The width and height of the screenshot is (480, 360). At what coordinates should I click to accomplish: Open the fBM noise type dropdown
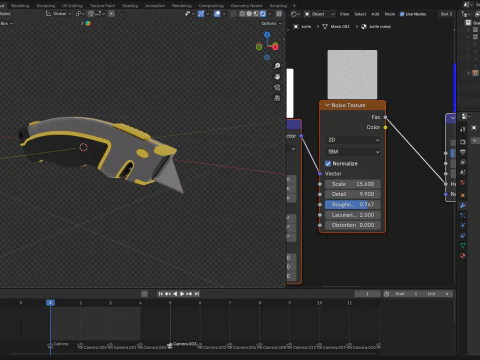pyautogui.click(x=353, y=152)
